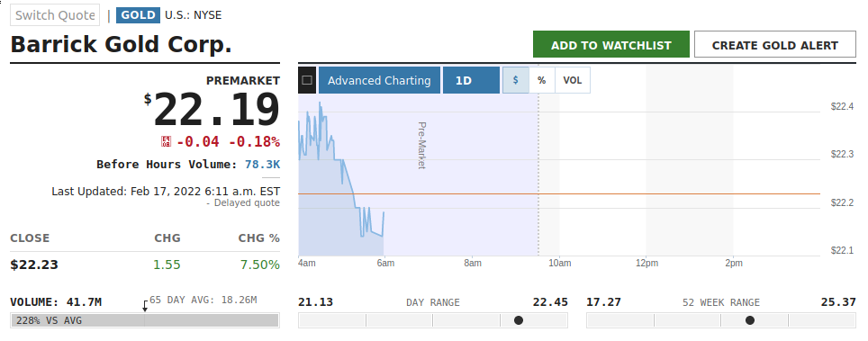868x341 pixels.
Task: Click the GOLD ticker badge
Action: [x=138, y=15]
